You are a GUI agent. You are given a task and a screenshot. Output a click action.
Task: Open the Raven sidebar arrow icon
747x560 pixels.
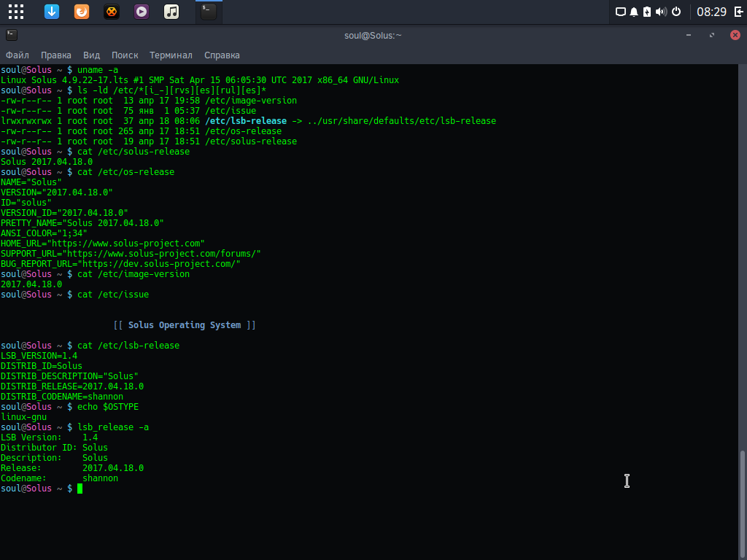point(738,12)
